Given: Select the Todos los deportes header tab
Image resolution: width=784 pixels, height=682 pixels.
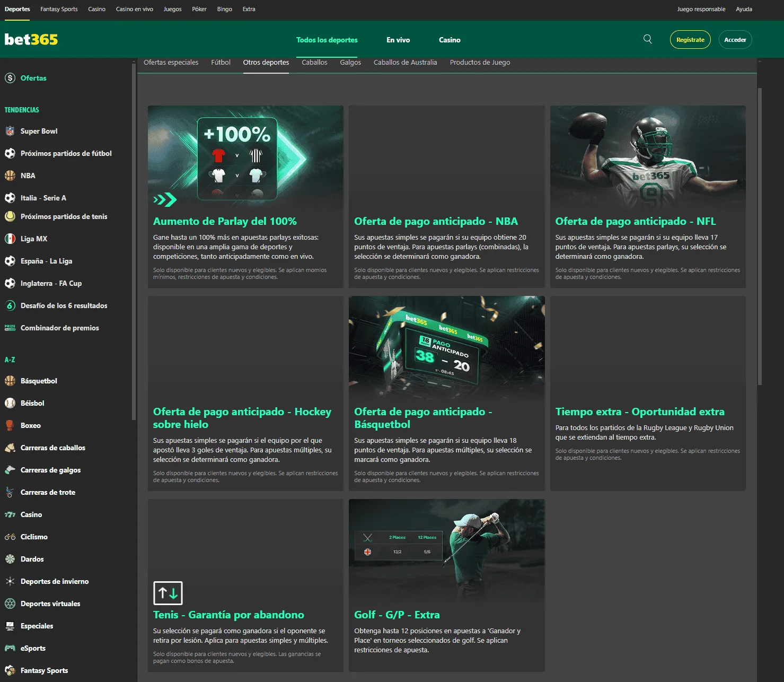Looking at the screenshot, I should [327, 40].
